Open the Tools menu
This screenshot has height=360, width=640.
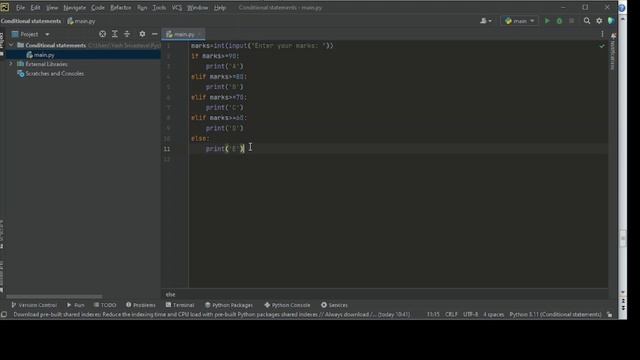click(159, 8)
